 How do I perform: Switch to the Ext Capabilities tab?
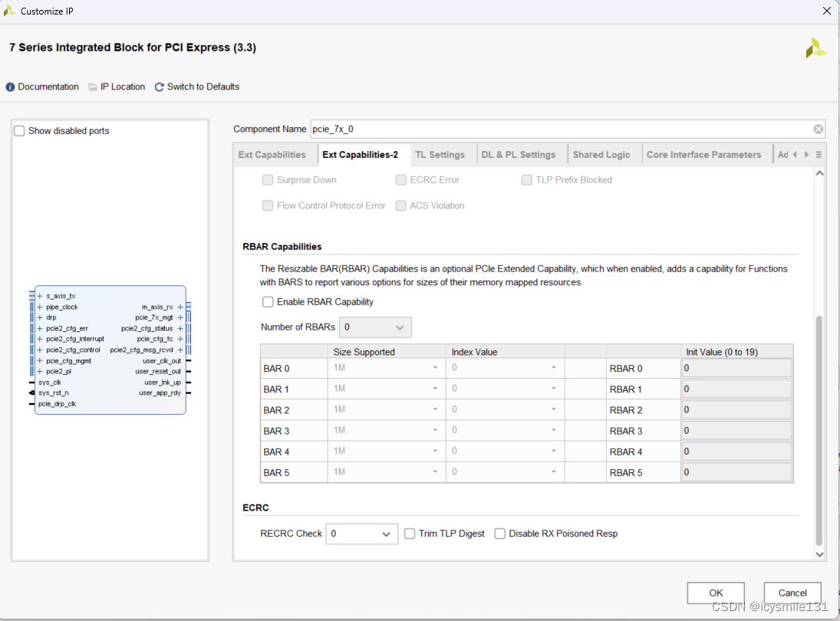click(272, 155)
